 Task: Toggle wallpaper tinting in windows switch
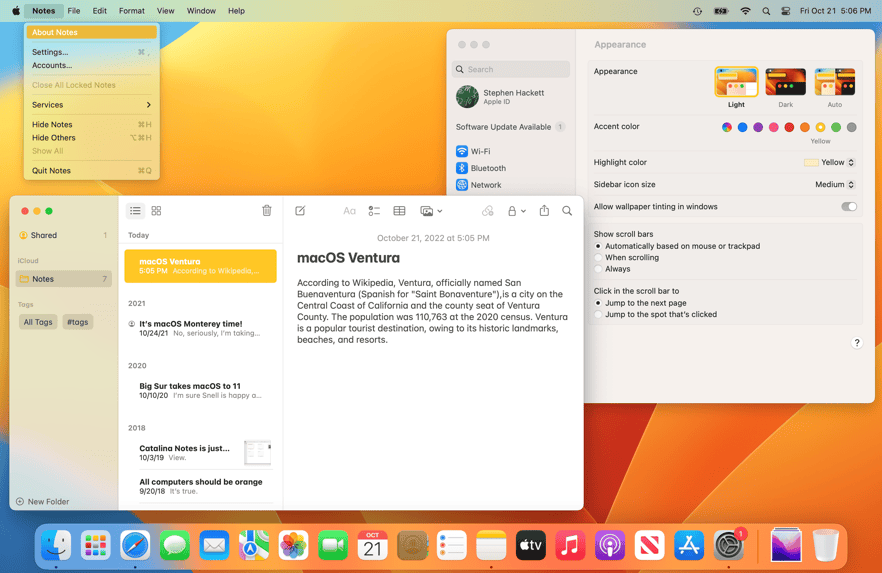tap(849, 206)
